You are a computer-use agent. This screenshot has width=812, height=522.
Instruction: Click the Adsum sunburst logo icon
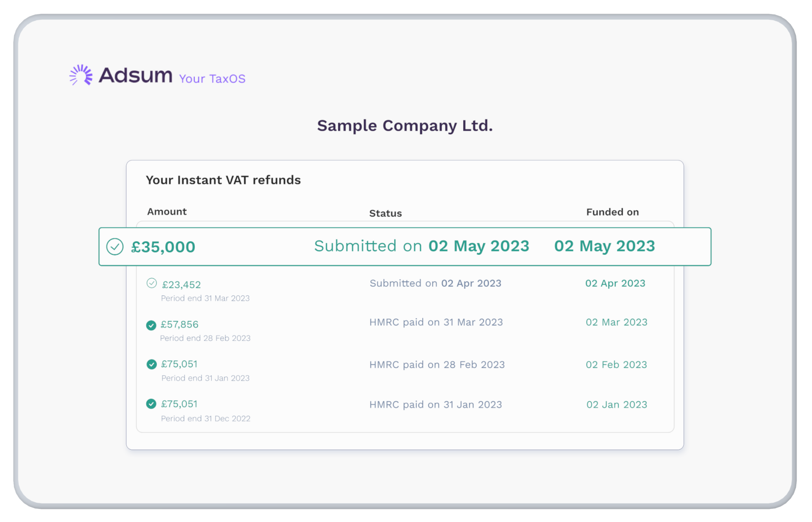tap(81, 75)
